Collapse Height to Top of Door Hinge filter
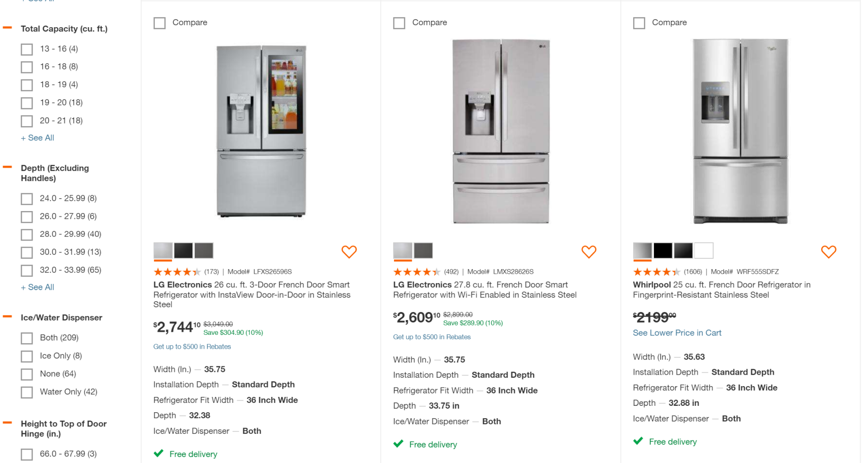868x463 pixels. [7, 423]
